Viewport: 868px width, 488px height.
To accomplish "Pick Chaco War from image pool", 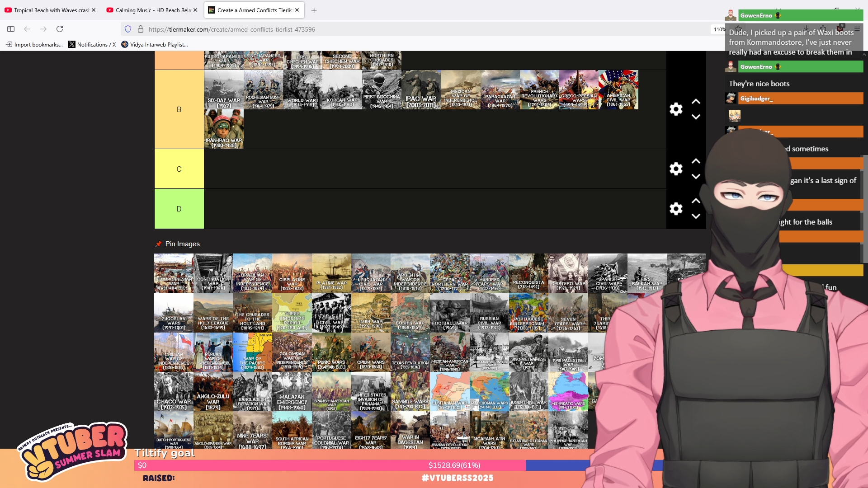I will (174, 391).
